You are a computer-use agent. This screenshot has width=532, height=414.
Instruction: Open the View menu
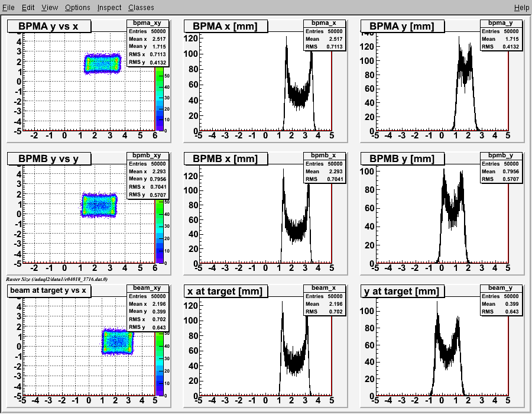coord(50,8)
